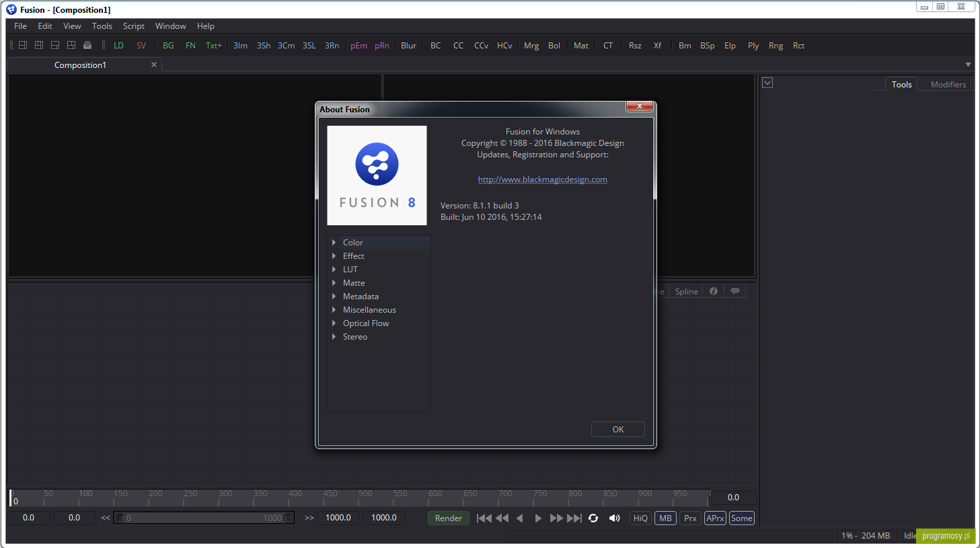This screenshot has height=548, width=980.
Task: Expand the Metadata category arrow
Action: coord(334,296)
